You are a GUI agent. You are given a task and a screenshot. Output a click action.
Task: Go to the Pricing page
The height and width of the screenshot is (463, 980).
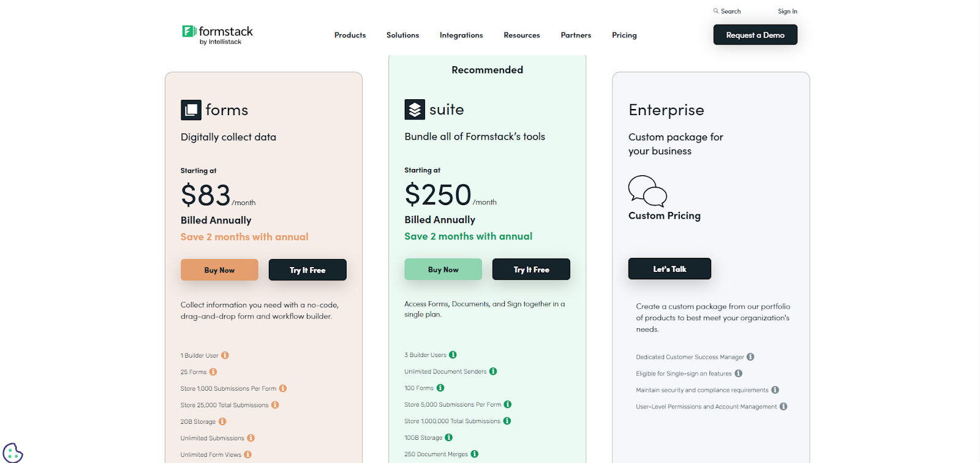[x=624, y=35]
